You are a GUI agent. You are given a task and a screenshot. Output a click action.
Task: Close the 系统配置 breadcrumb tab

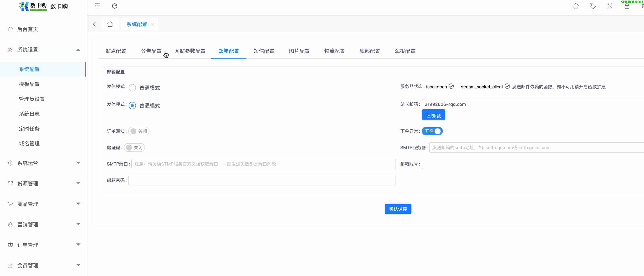pyautogui.click(x=153, y=24)
